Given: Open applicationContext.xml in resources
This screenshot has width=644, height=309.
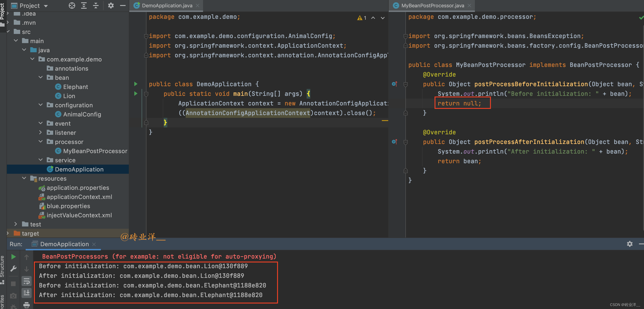Looking at the screenshot, I should click(79, 197).
